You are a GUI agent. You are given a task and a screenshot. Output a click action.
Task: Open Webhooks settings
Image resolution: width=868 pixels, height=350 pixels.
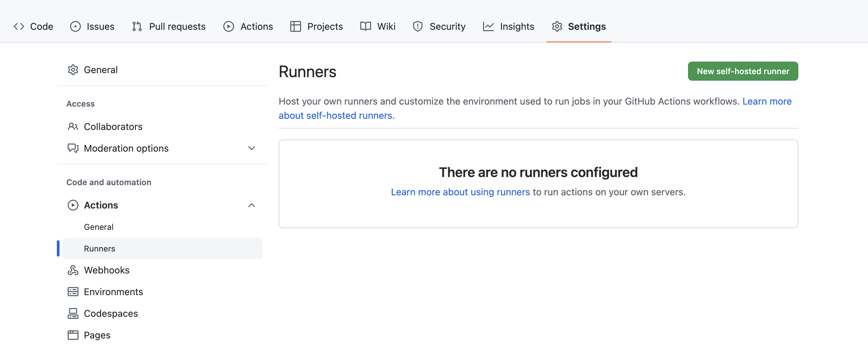[x=162, y=270]
